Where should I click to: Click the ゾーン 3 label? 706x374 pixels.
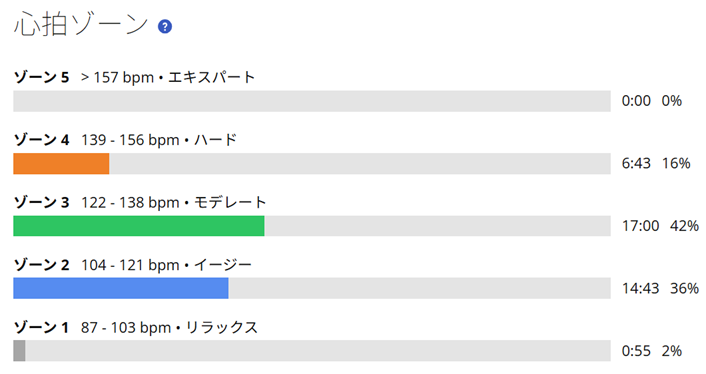pos(41,203)
